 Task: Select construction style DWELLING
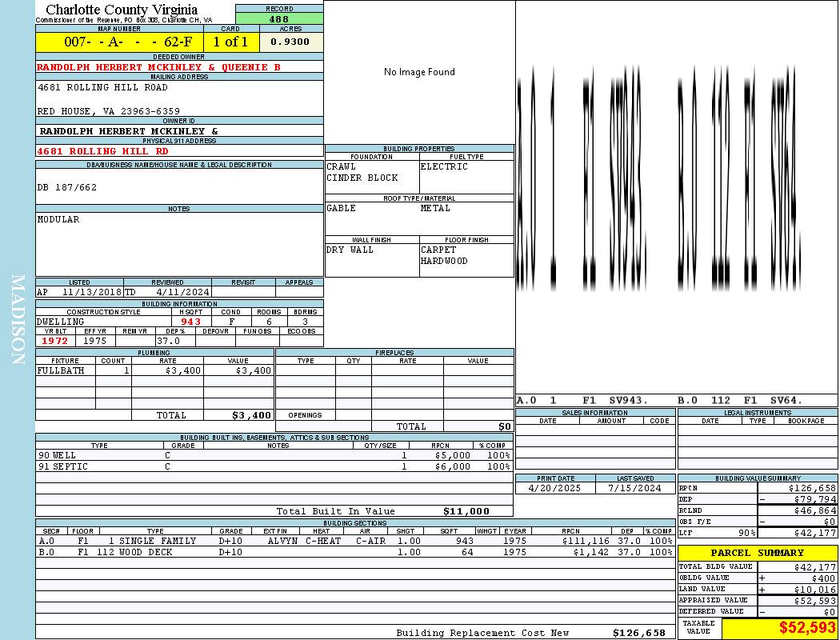click(61, 322)
